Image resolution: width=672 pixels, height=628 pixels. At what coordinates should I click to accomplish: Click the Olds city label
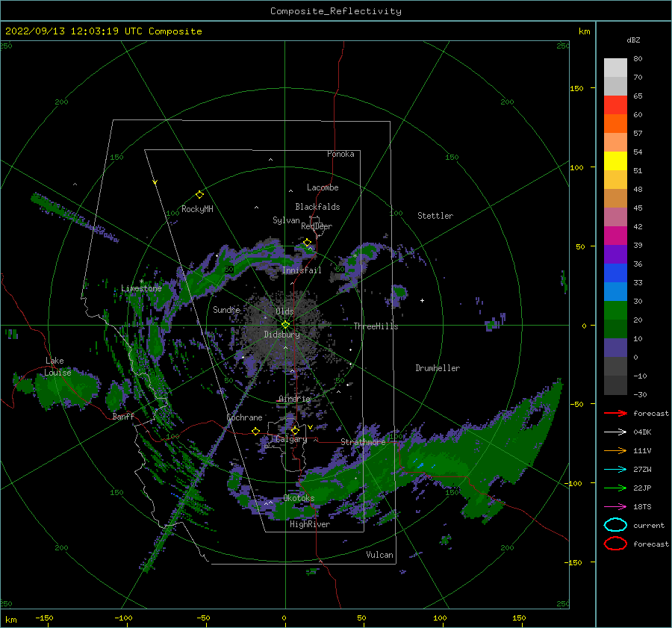tap(284, 311)
